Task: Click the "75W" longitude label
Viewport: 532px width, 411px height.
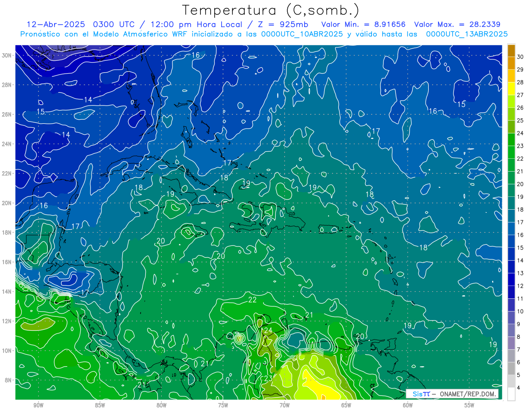Action: pos(223,405)
